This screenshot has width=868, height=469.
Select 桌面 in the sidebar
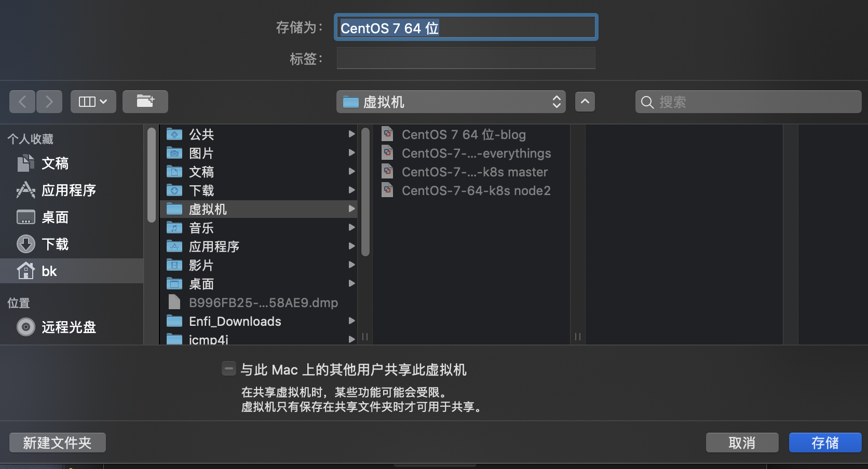[x=72, y=217]
